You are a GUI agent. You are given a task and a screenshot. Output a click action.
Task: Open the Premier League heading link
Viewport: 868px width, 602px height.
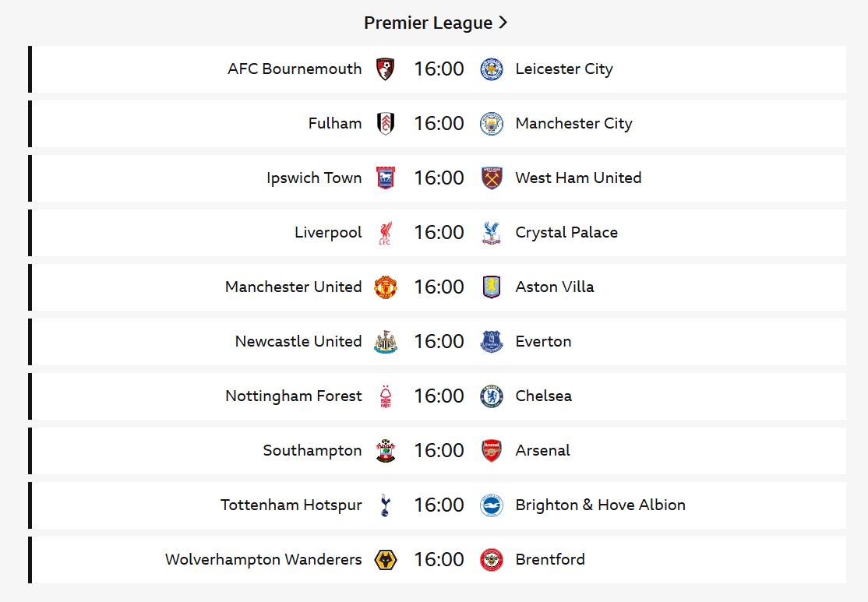[428, 23]
